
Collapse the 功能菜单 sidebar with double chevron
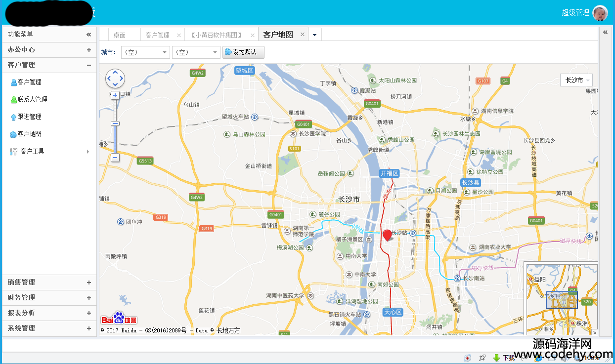click(x=89, y=35)
